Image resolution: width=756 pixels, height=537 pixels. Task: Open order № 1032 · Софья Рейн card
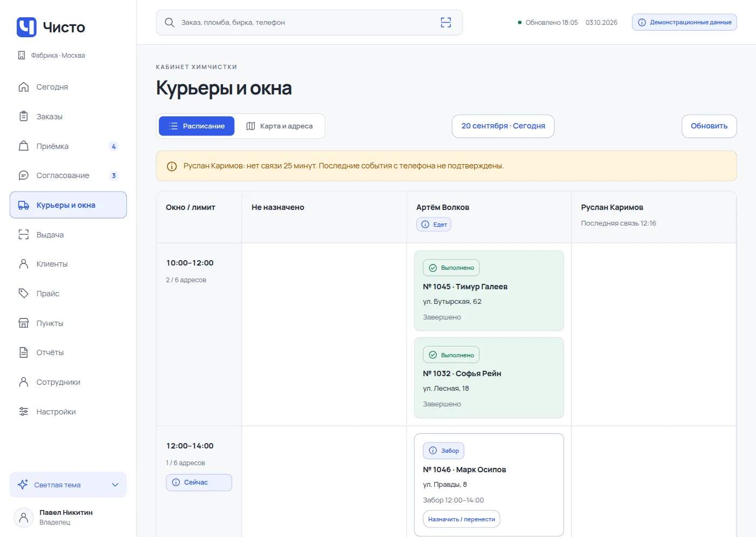pyautogui.click(x=489, y=378)
